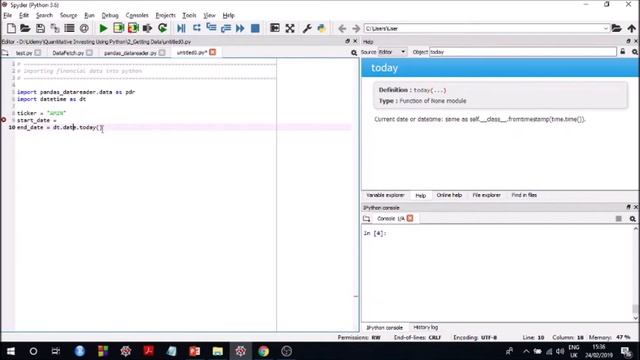
Task: Toggle fullscreen mode
Action: tap(290, 28)
